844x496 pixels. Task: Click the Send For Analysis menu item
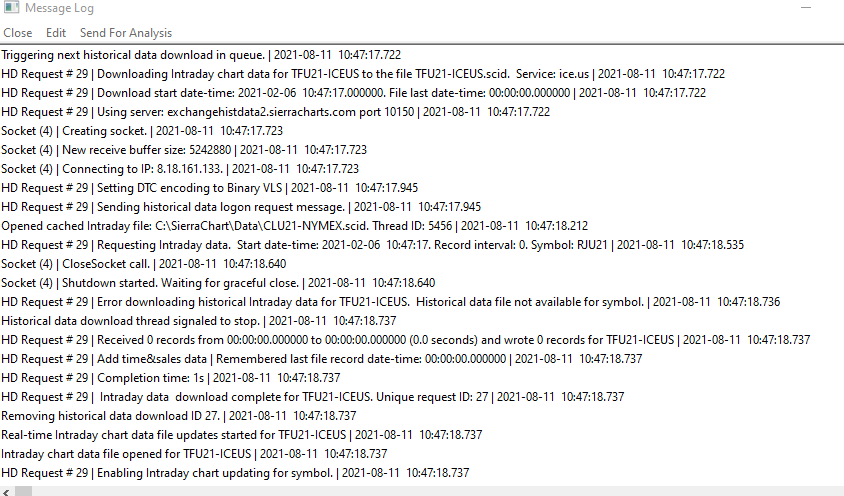click(x=126, y=33)
